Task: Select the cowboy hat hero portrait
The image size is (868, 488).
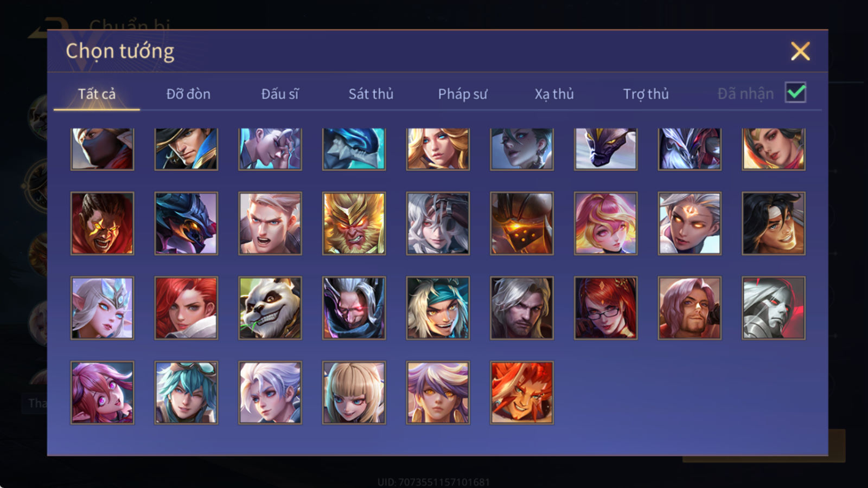Action: pyautogui.click(x=186, y=149)
